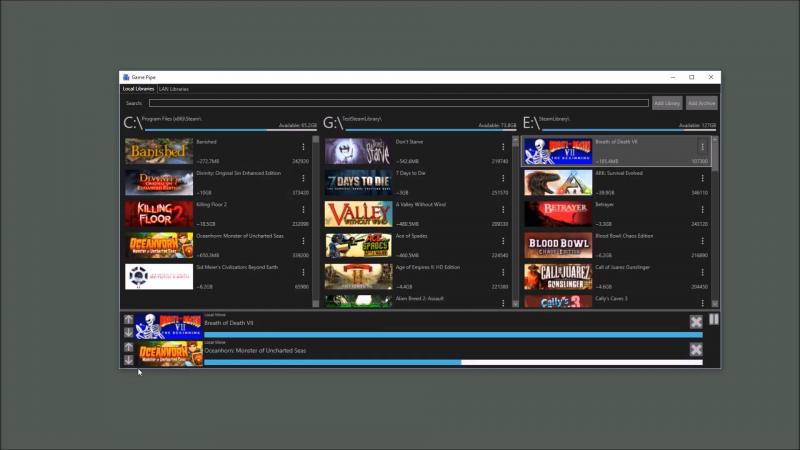
Task: Open options menu for ARK: Survival Evolved
Action: [703, 178]
